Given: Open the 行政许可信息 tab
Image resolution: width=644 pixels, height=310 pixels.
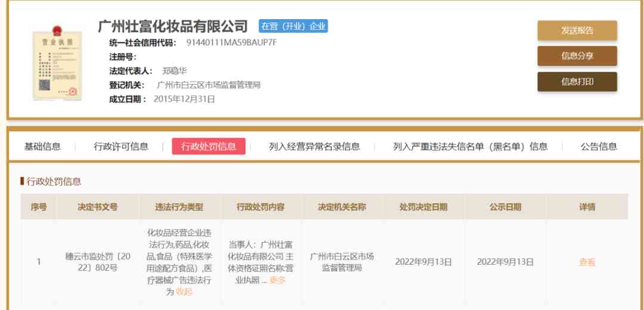Looking at the screenshot, I should pyautogui.click(x=121, y=147).
